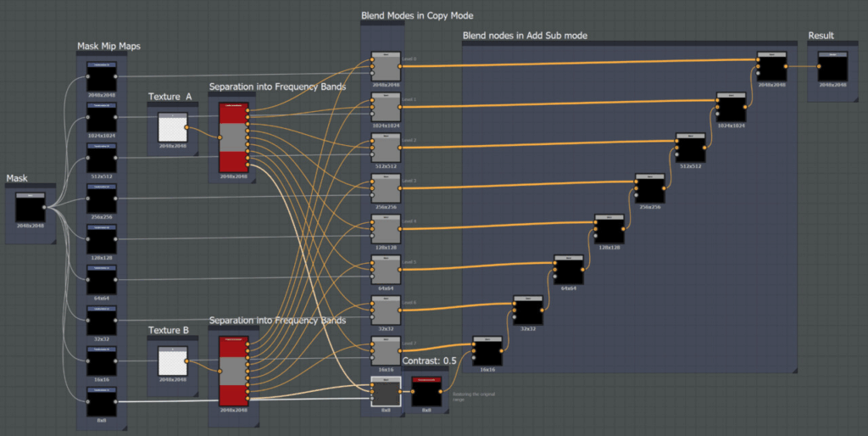
Task: Select the 1024x1024 node in Mask Mip Maps
Action: pyautogui.click(x=102, y=117)
